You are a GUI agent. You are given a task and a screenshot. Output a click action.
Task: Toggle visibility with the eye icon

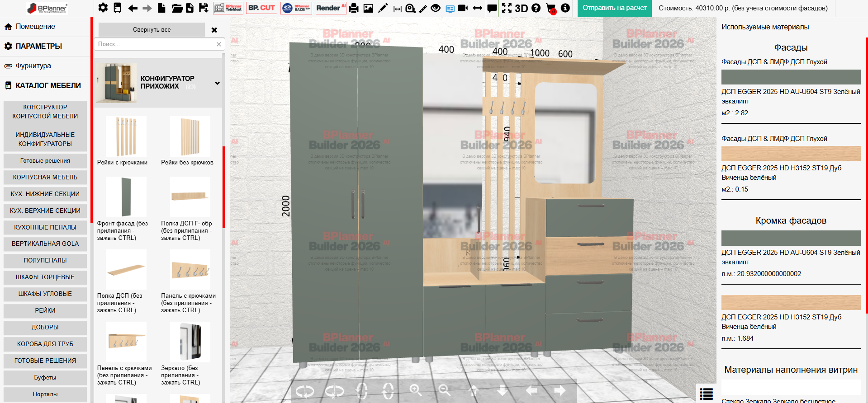[x=436, y=8]
